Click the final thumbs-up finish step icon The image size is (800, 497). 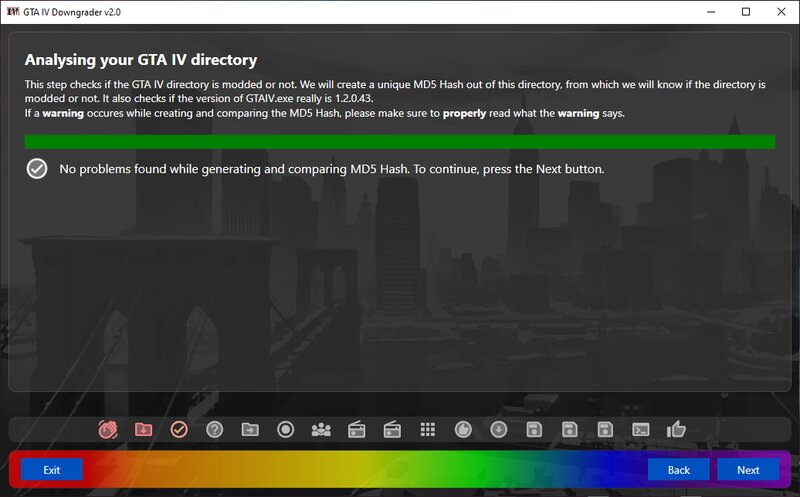click(677, 429)
